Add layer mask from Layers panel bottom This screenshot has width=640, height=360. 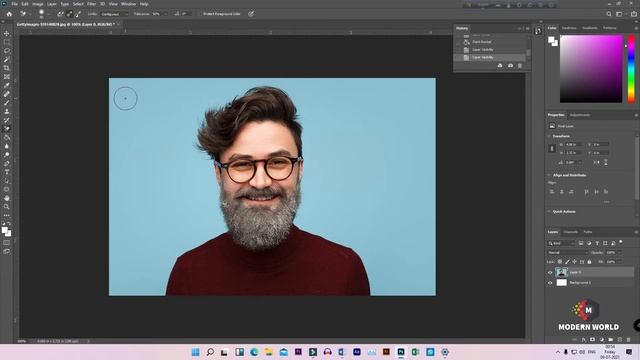[x=592, y=340]
